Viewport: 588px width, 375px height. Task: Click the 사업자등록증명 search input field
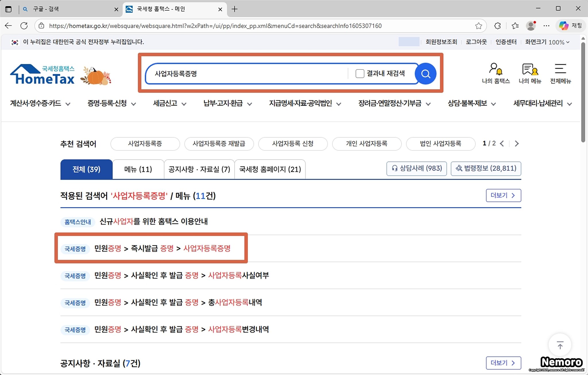244,74
